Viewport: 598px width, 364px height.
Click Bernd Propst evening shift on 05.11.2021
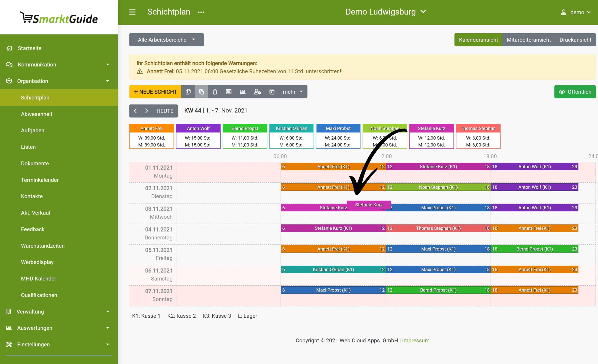[x=535, y=249]
